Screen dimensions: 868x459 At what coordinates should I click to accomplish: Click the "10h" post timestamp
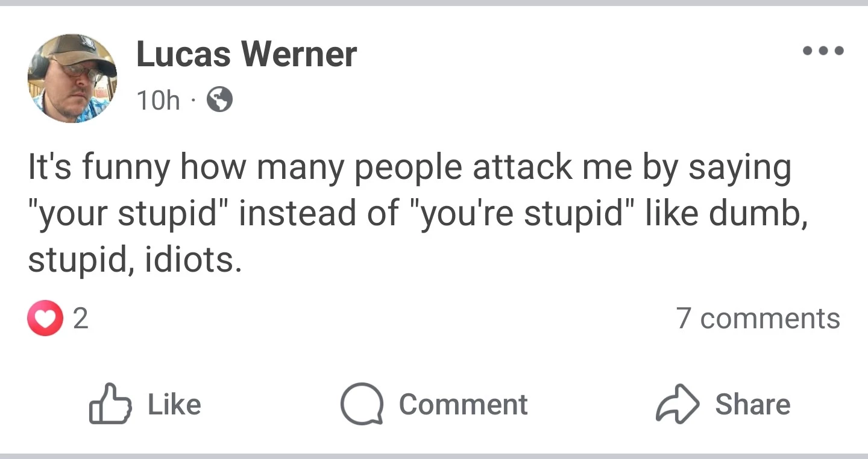(x=158, y=101)
